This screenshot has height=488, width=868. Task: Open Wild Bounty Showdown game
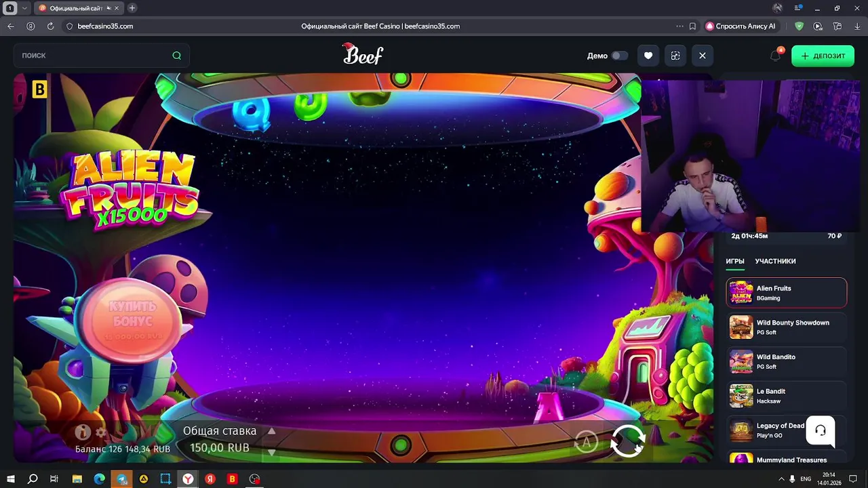click(787, 327)
